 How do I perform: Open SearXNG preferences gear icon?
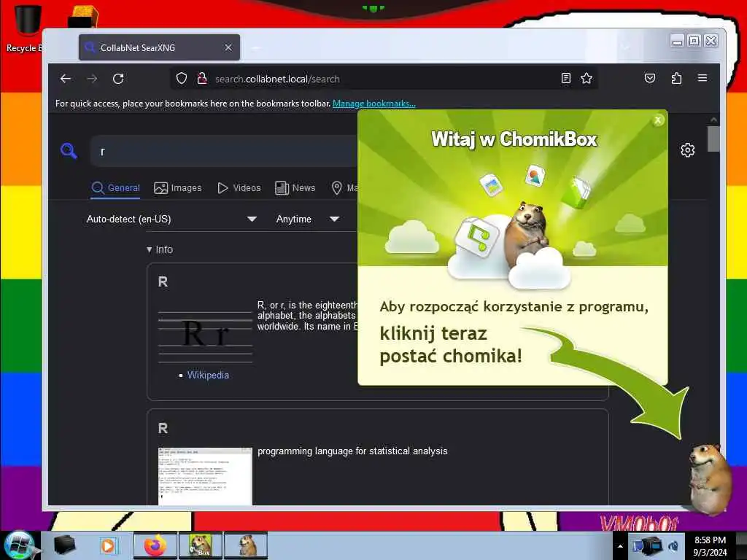click(687, 150)
